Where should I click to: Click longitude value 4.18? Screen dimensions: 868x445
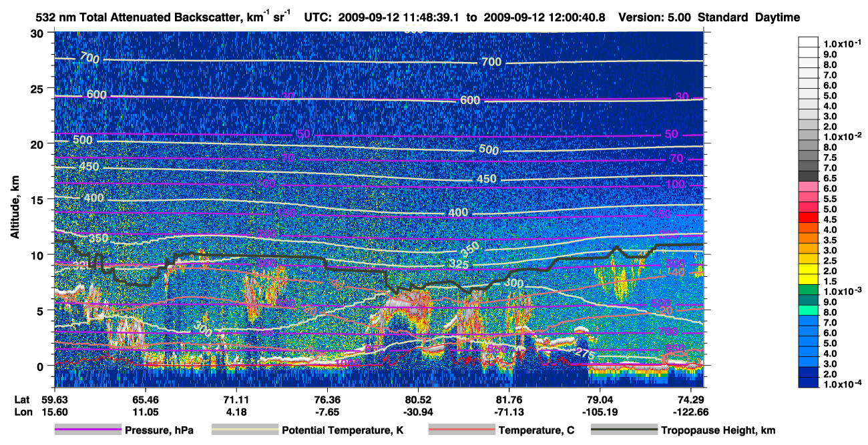(x=236, y=412)
